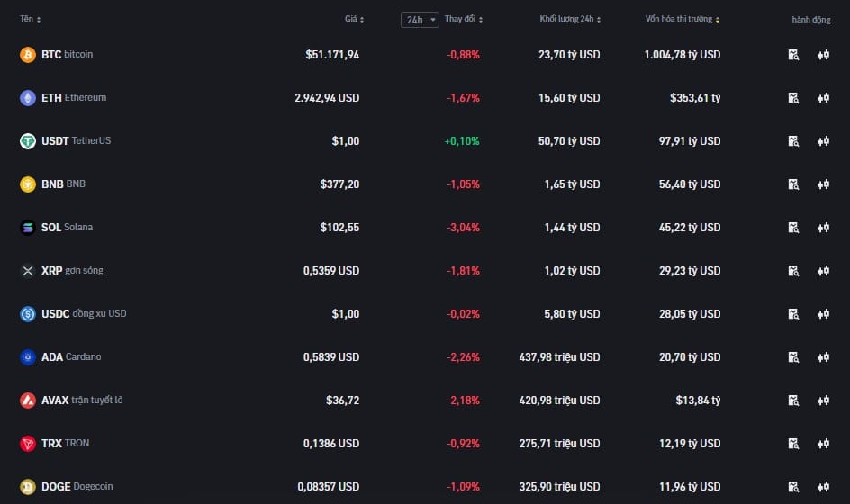The width and height of the screenshot is (850, 504).
Task: Click the trade icon in the BNB row
Action: coord(823,184)
